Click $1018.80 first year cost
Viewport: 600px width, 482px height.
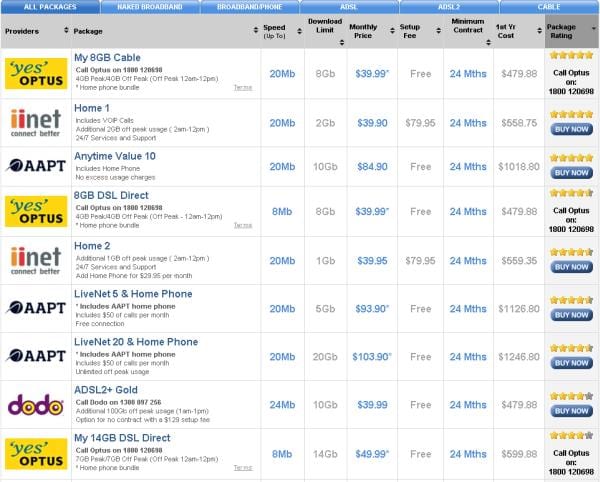(519, 167)
